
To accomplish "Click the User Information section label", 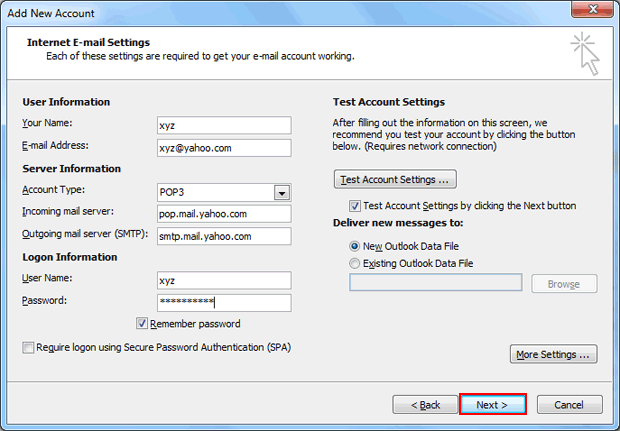I will coord(66,102).
